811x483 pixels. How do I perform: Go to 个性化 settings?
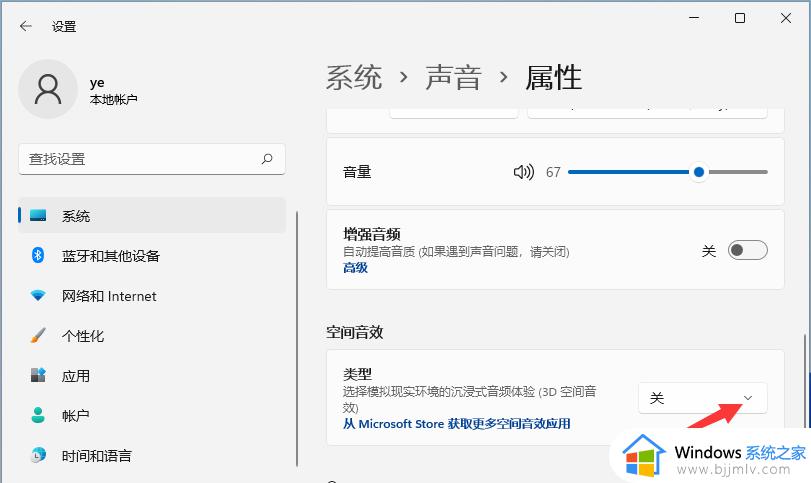(x=152, y=336)
